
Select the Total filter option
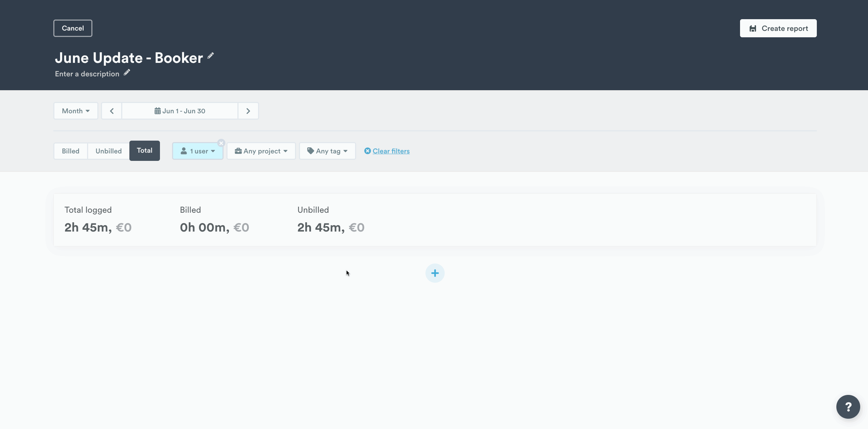click(x=144, y=151)
